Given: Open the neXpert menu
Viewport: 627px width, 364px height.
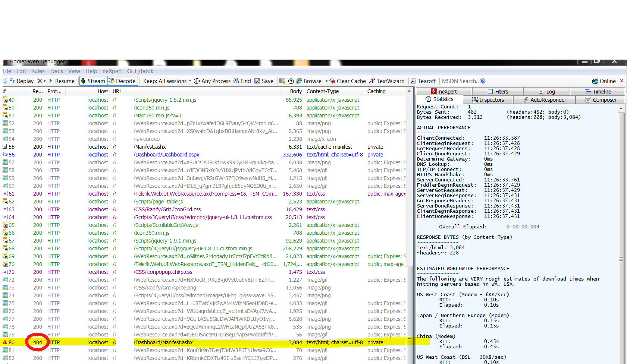Looking at the screenshot, I should (112, 71).
